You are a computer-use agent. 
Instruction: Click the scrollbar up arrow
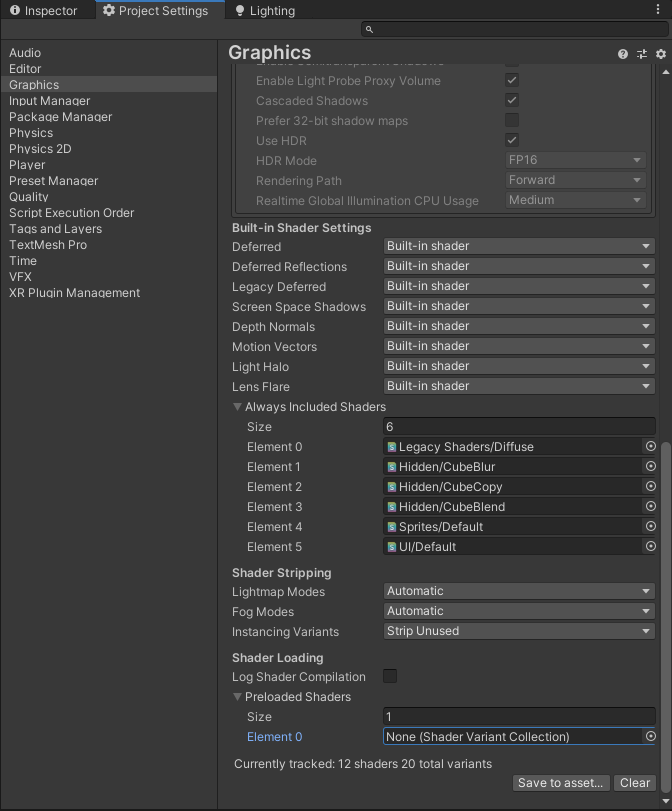(666, 72)
